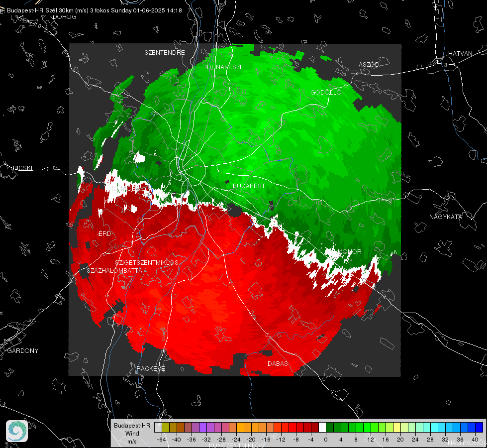Click the SZENTENDRE town label

[165, 53]
